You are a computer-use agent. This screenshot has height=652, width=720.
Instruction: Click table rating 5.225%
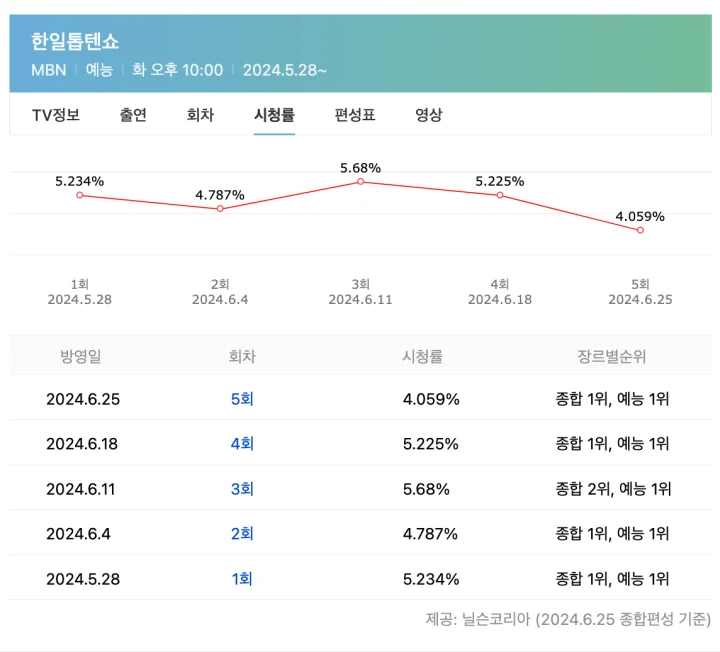tap(431, 444)
